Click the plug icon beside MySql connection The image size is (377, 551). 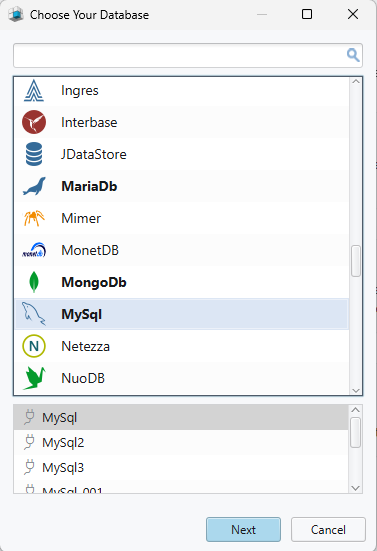30,417
